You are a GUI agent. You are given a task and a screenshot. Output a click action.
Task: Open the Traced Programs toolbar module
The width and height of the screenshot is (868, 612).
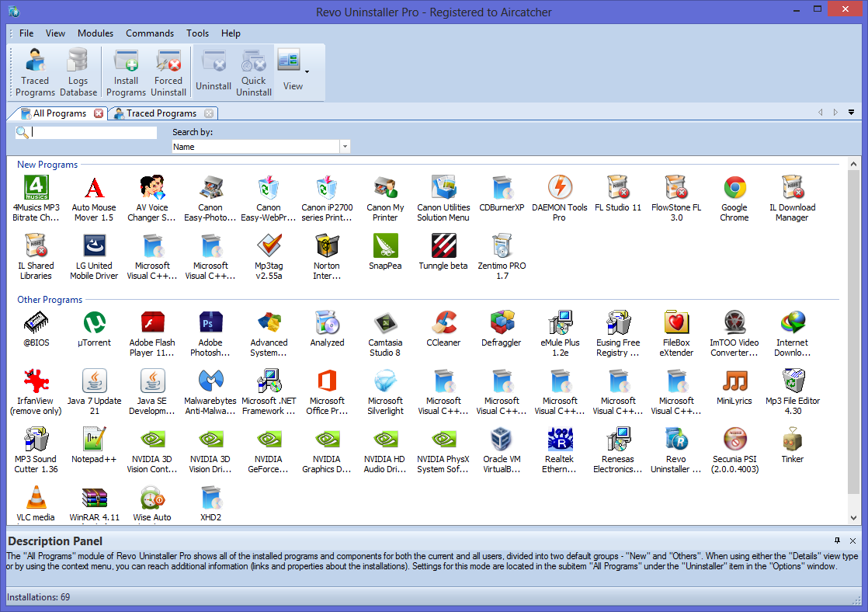[x=35, y=72]
